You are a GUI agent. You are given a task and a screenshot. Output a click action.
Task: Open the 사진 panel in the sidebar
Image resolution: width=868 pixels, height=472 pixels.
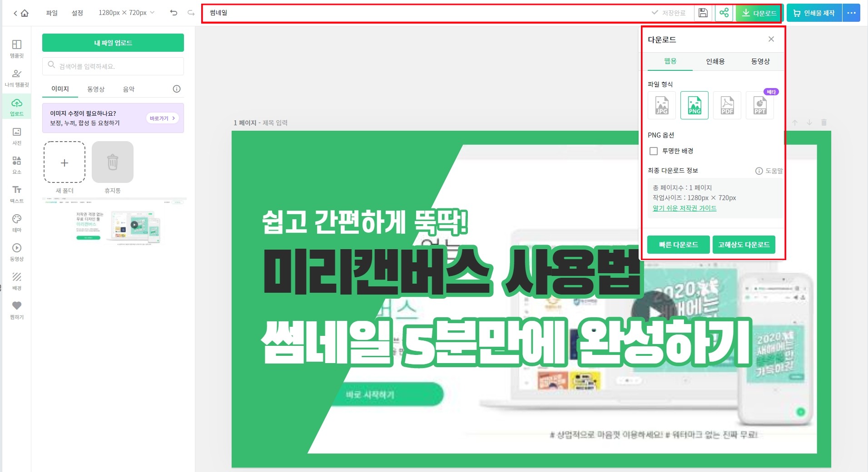pos(16,135)
